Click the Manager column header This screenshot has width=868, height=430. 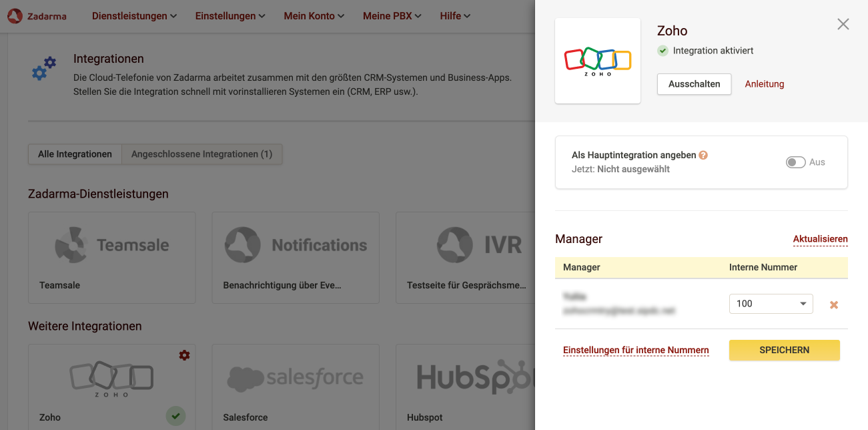click(581, 267)
